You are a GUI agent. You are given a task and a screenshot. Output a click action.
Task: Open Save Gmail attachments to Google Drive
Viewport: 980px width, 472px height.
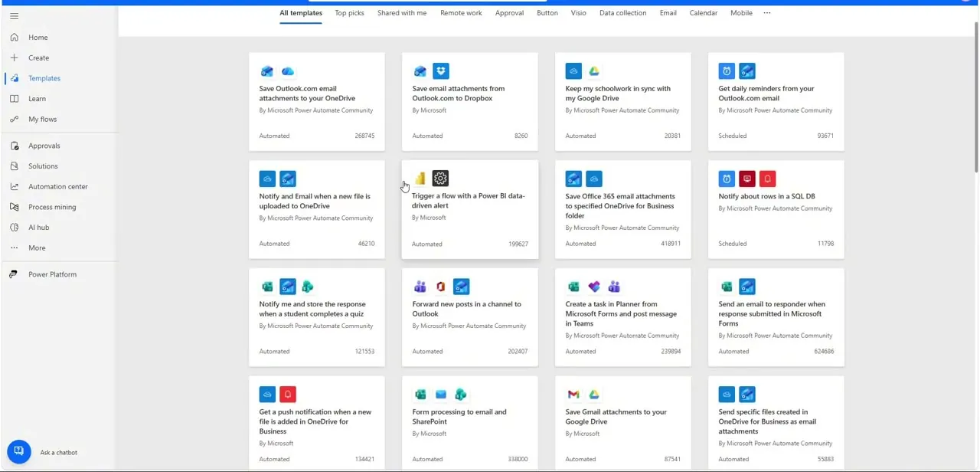(x=623, y=423)
